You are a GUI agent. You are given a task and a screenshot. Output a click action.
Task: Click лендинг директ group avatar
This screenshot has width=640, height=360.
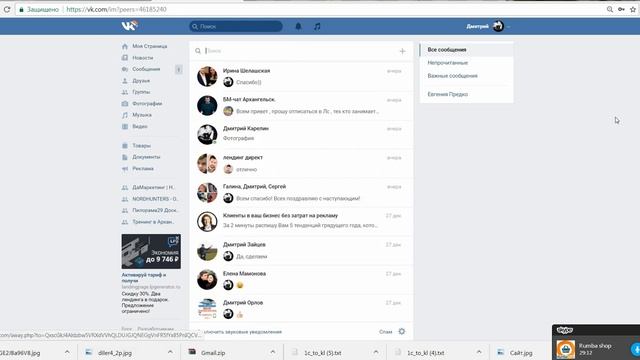pyautogui.click(x=207, y=164)
